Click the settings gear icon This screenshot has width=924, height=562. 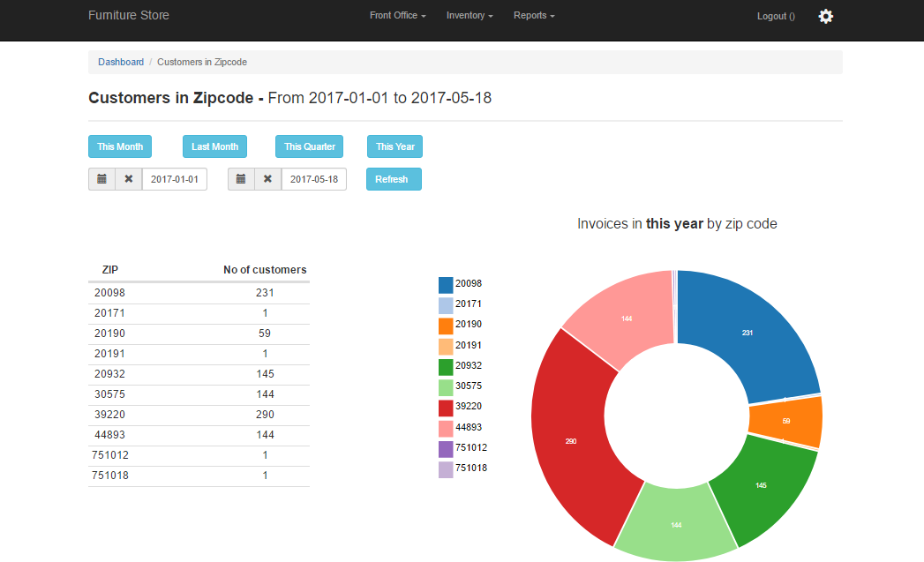[x=825, y=16]
